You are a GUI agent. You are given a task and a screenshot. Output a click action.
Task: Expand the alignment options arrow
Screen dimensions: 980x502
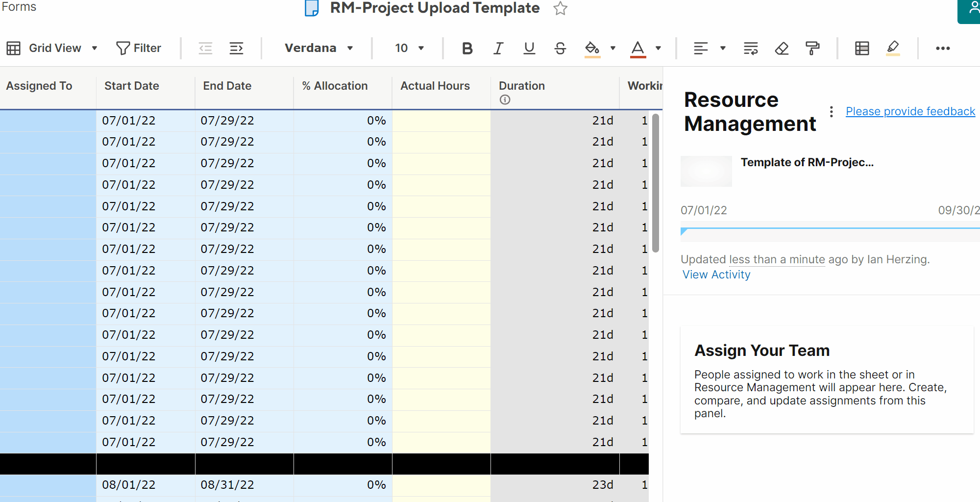723,48
